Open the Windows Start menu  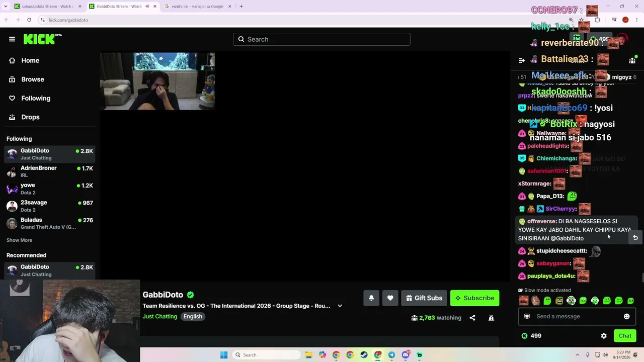(x=224, y=355)
